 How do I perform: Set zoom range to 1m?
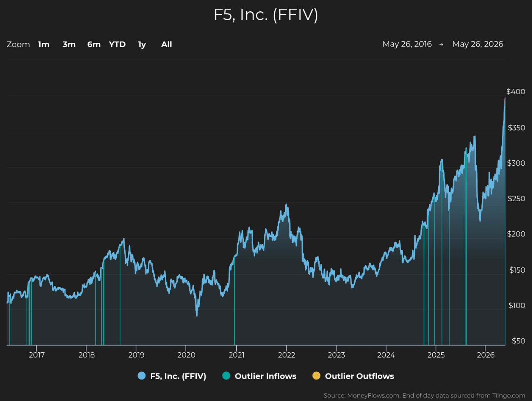44,44
